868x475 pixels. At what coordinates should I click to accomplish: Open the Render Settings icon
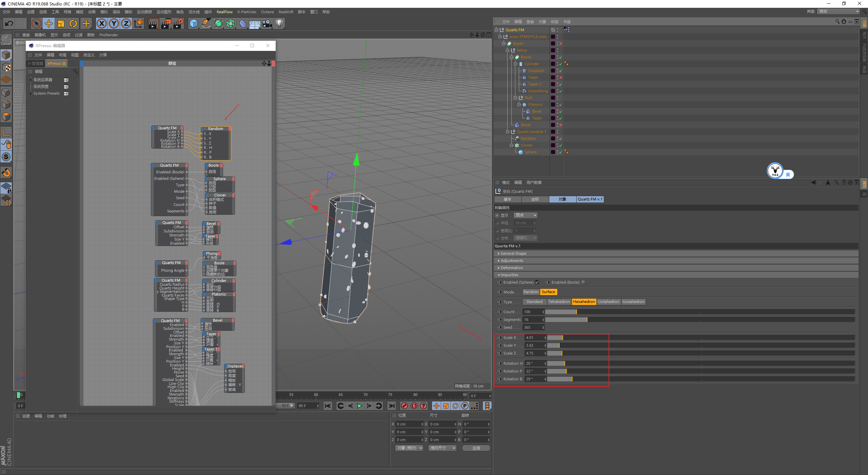point(178,23)
